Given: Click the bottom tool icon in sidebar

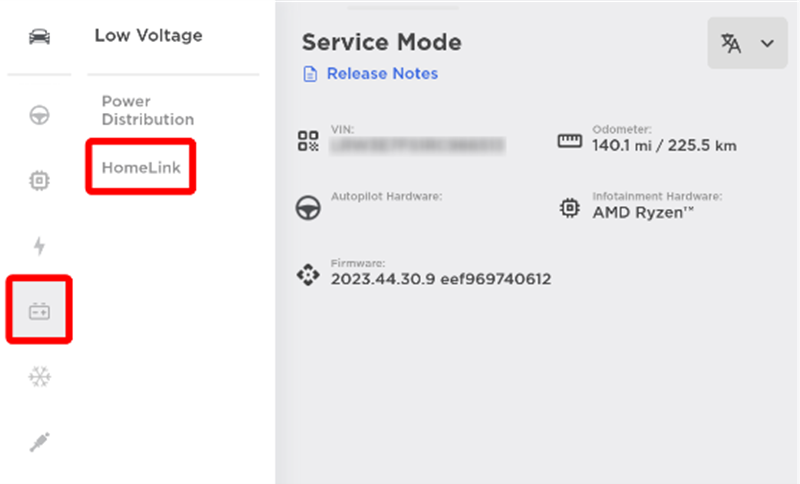Looking at the screenshot, I should (39, 442).
